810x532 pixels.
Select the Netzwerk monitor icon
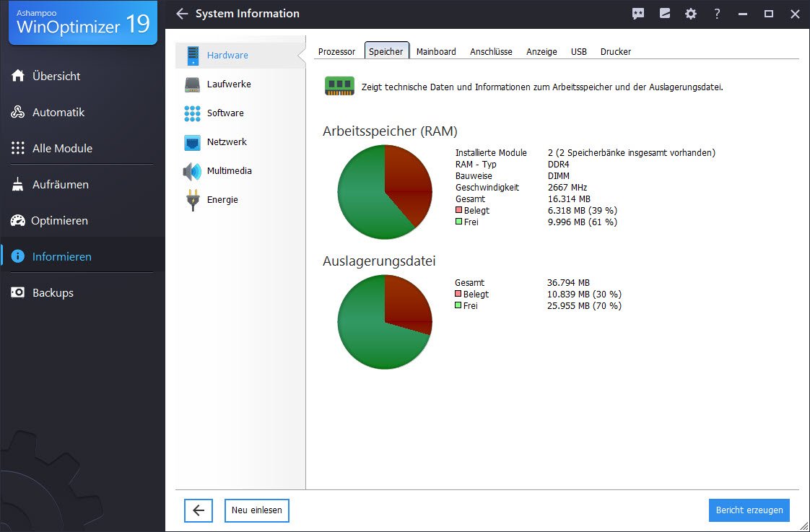[x=192, y=142]
